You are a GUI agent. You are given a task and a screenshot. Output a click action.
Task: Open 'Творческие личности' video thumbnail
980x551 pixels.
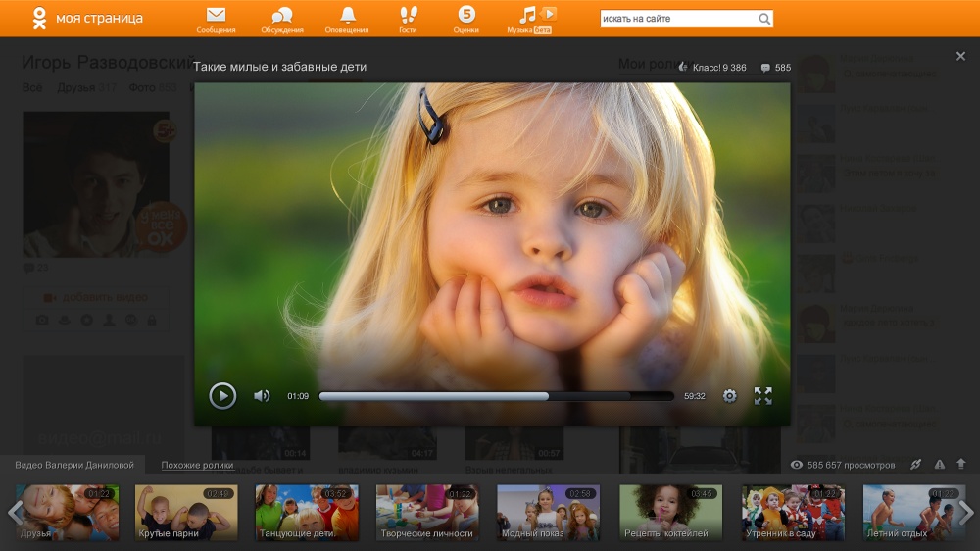tap(427, 512)
